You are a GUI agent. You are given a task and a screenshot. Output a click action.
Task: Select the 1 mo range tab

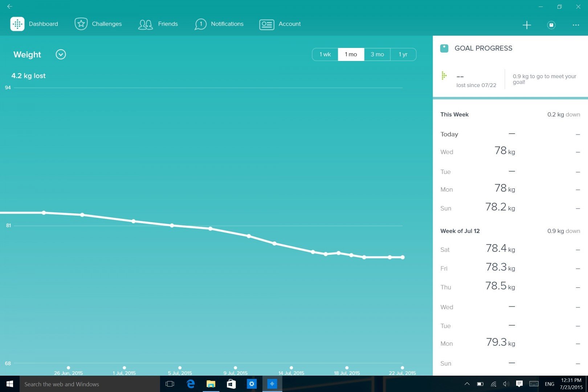pyautogui.click(x=351, y=54)
